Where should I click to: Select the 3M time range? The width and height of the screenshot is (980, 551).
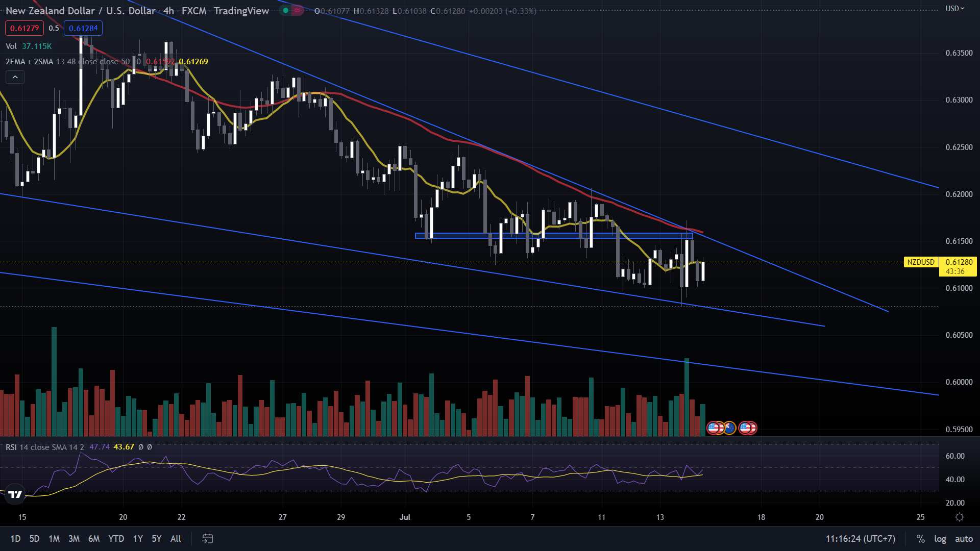[x=74, y=539]
